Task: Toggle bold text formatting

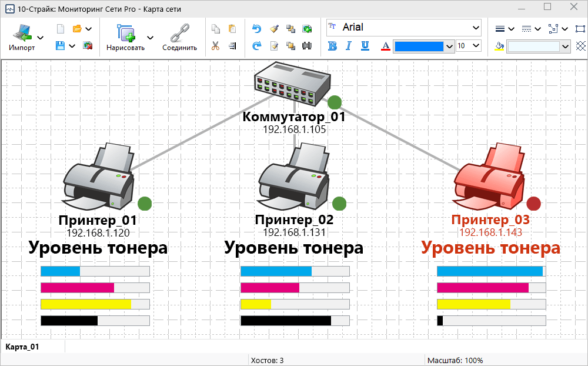Action: (x=332, y=46)
